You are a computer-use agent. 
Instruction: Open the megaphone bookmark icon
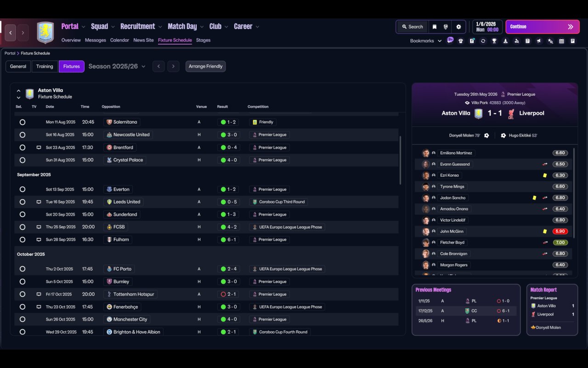coord(539,41)
